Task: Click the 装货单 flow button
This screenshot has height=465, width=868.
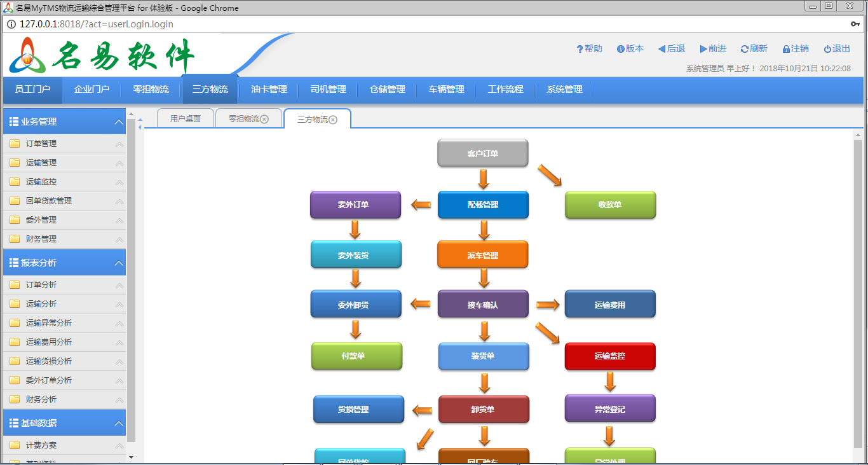Action: point(484,356)
